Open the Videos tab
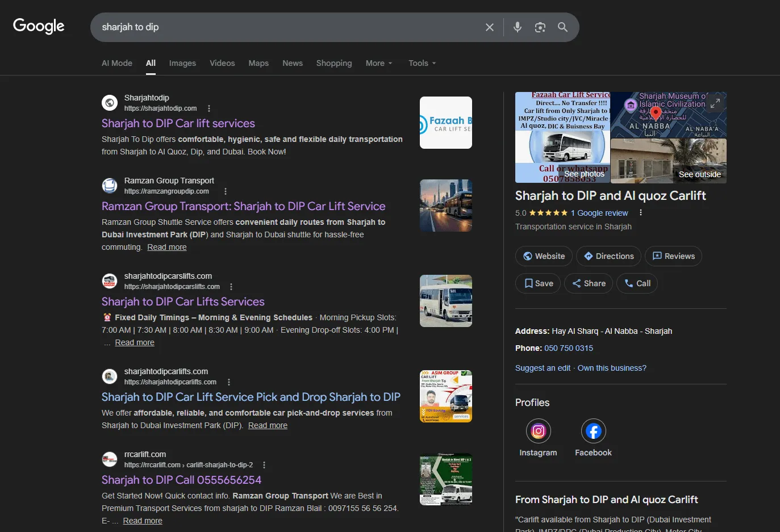 click(x=222, y=63)
